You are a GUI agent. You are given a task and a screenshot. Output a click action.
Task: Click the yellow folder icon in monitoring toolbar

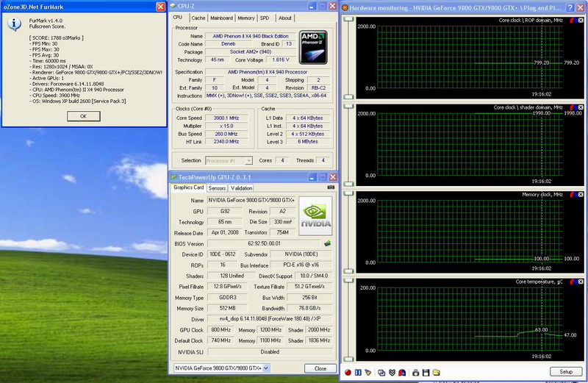pyautogui.click(x=435, y=373)
